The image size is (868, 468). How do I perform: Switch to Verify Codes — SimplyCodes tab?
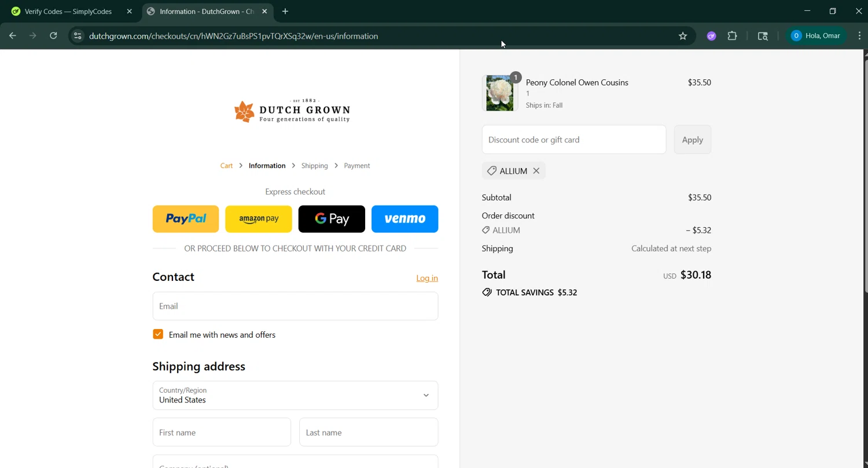tap(68, 12)
